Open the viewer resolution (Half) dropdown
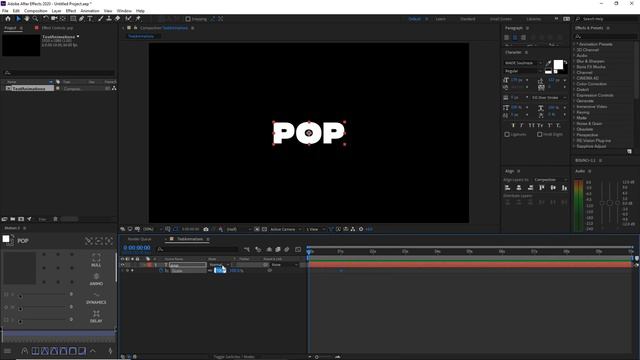Viewport: 640px width, 360px height. [238, 229]
